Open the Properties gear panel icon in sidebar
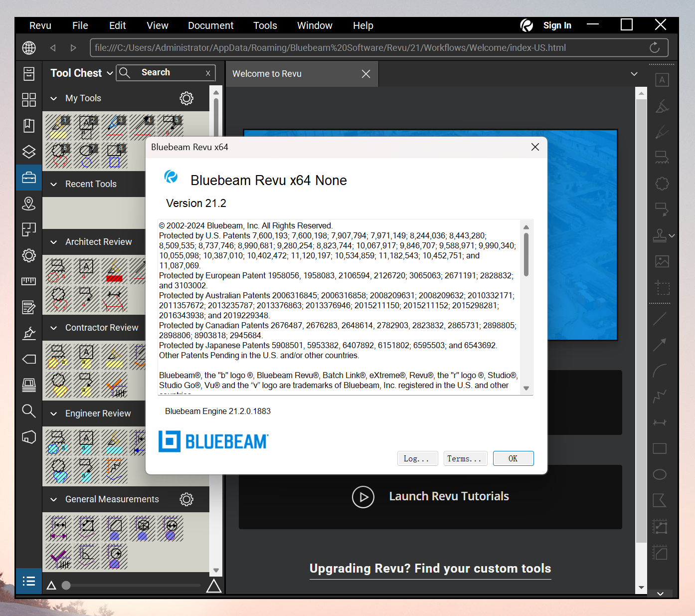Viewport: 695px width, 616px height. (29, 255)
